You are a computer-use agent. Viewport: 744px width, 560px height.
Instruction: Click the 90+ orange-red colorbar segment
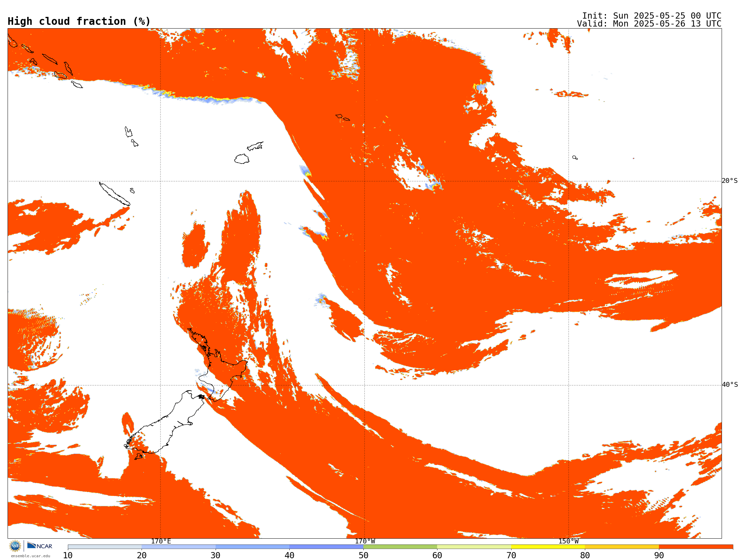[x=696, y=547]
